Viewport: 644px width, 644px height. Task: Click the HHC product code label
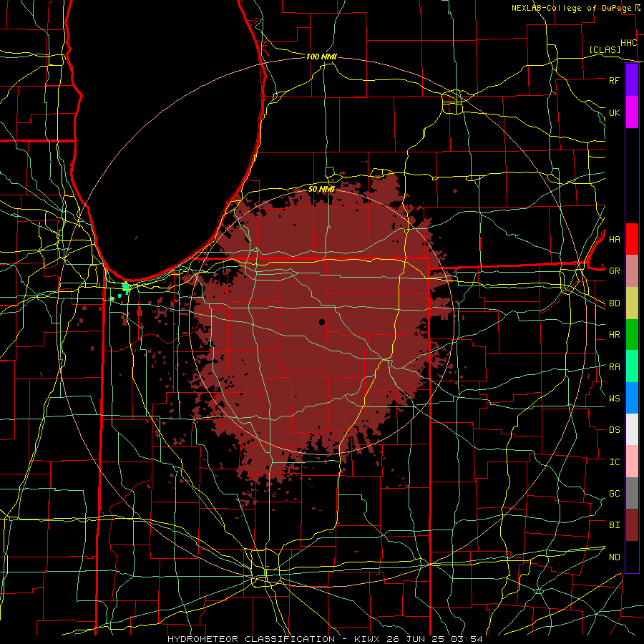click(628, 43)
